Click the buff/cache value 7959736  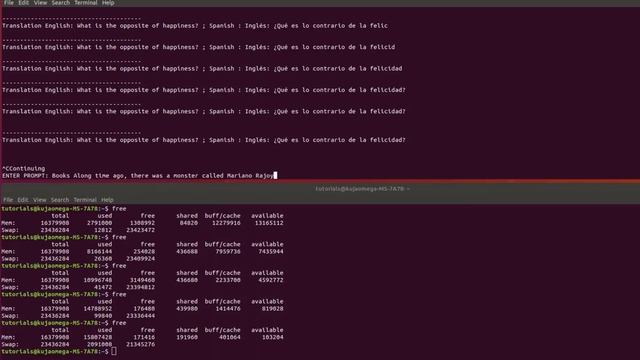tap(228, 251)
